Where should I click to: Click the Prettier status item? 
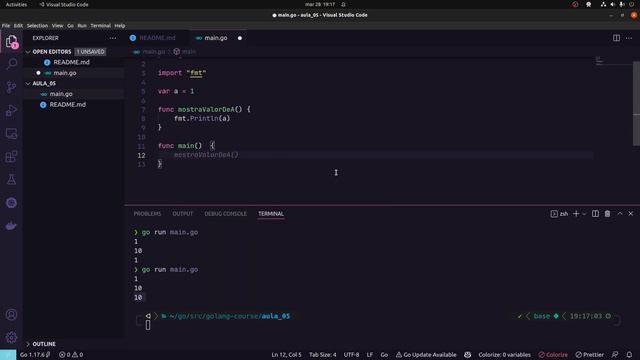click(x=589, y=355)
